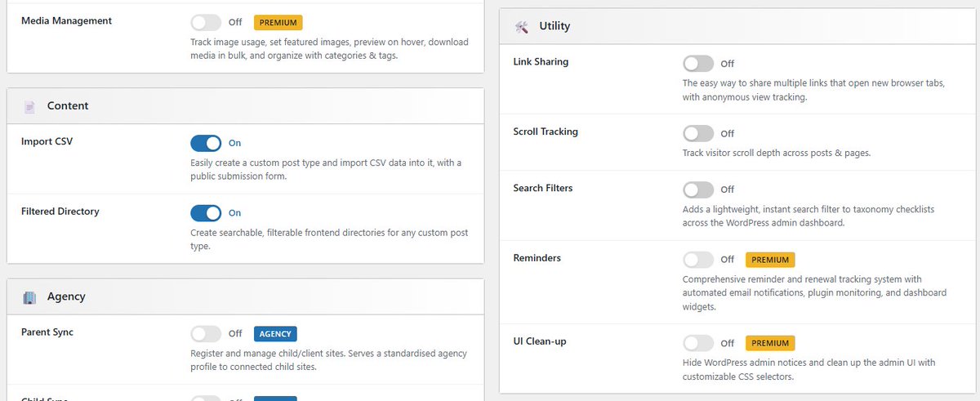980x401 pixels.
Task: Click the UI Clean-up label
Action: [540, 341]
